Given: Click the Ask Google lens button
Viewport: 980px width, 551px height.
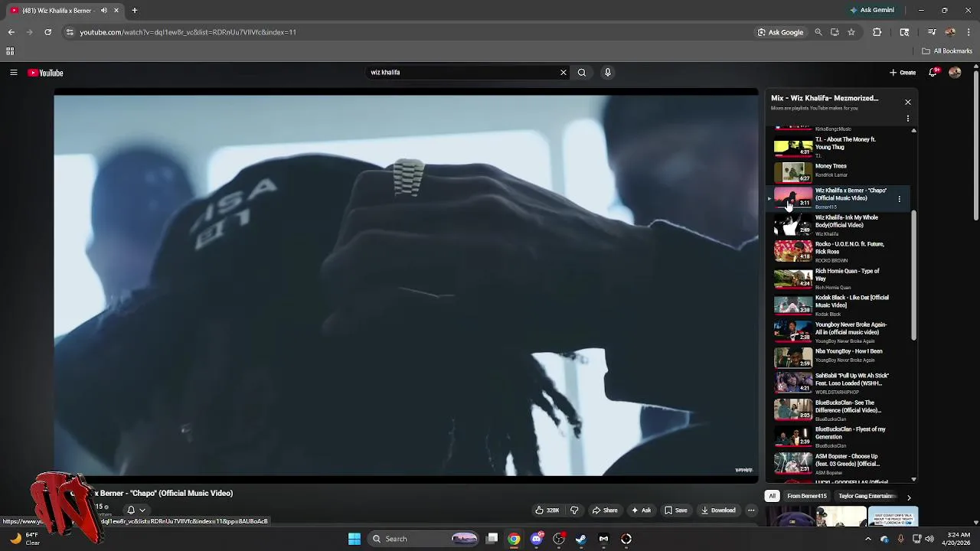Looking at the screenshot, I should 780,32.
